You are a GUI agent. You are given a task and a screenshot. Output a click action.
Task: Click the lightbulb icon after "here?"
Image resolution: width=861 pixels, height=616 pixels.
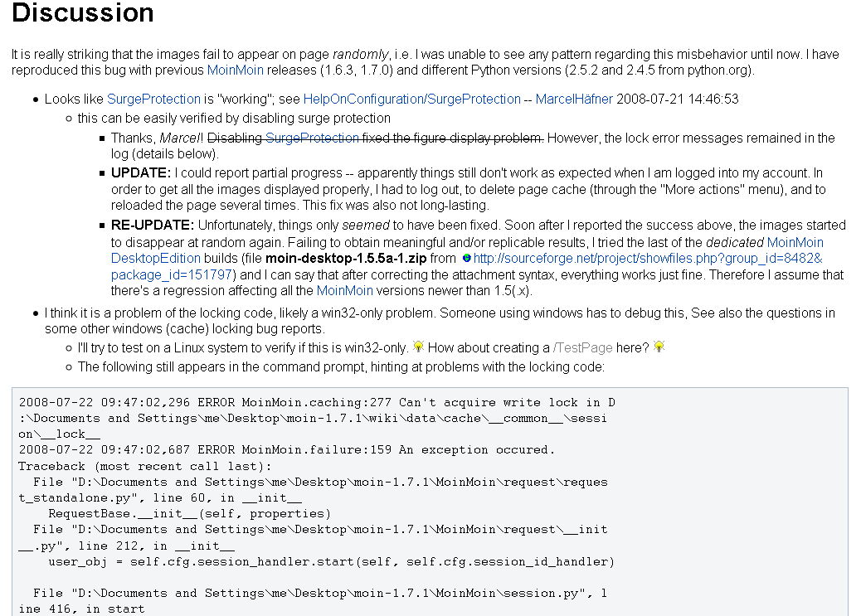tap(659, 347)
